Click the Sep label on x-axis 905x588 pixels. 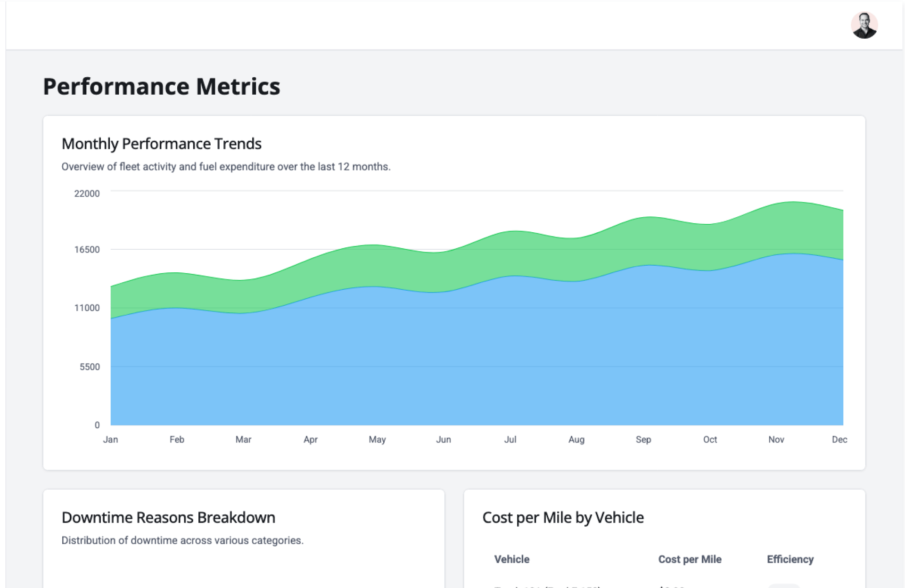point(643,440)
